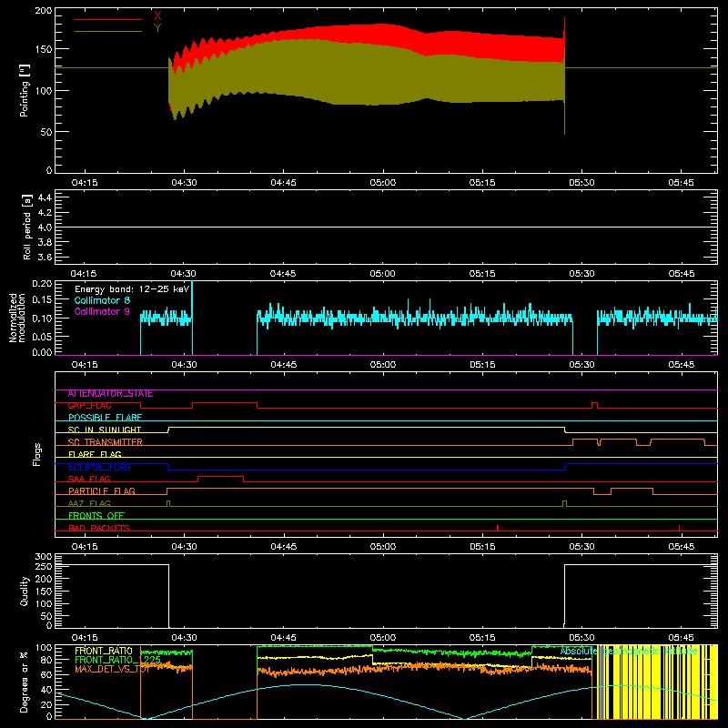This screenshot has height=728, width=728.
Task: Click the yellow FRONT_RATIO legend entry
Action: (104, 651)
